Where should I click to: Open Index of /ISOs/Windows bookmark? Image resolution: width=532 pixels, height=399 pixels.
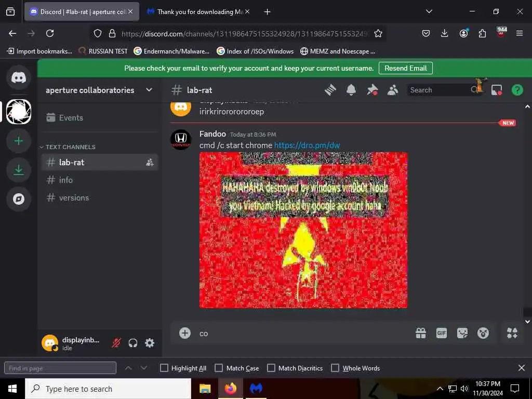[x=255, y=51]
